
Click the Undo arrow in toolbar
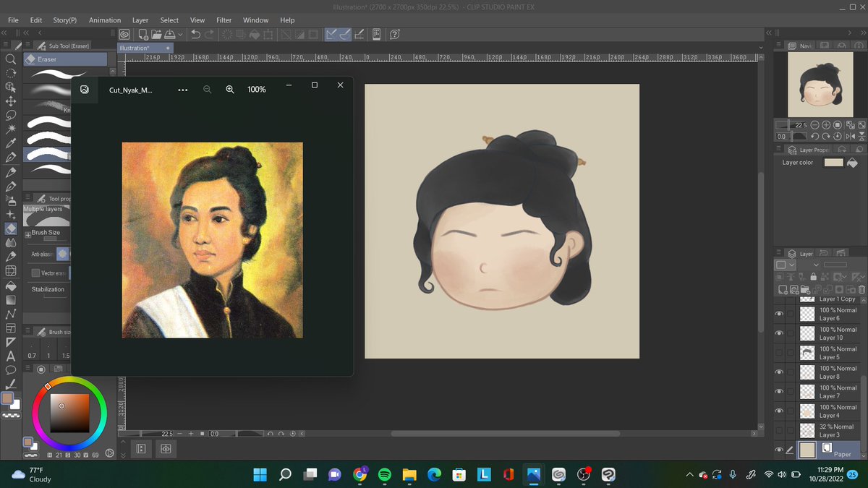click(x=195, y=34)
